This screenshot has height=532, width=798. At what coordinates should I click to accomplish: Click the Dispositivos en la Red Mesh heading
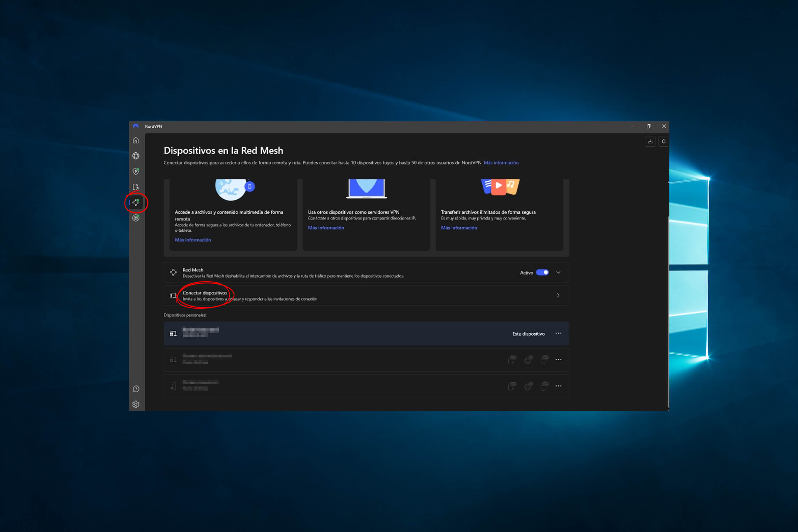[x=223, y=151]
